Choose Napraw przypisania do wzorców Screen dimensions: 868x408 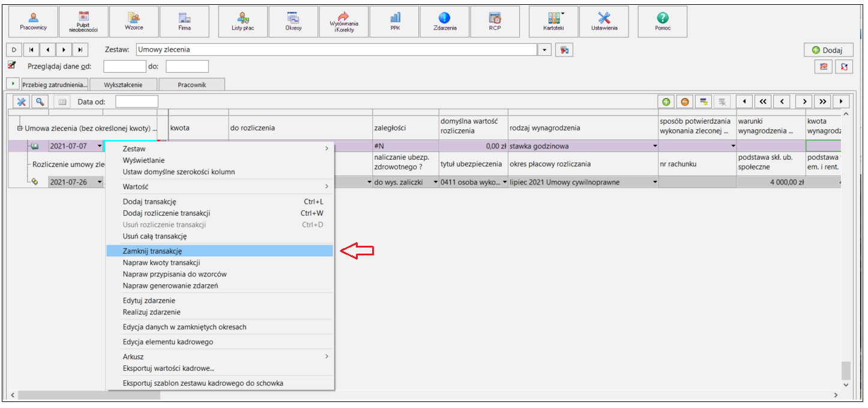[x=220, y=274]
